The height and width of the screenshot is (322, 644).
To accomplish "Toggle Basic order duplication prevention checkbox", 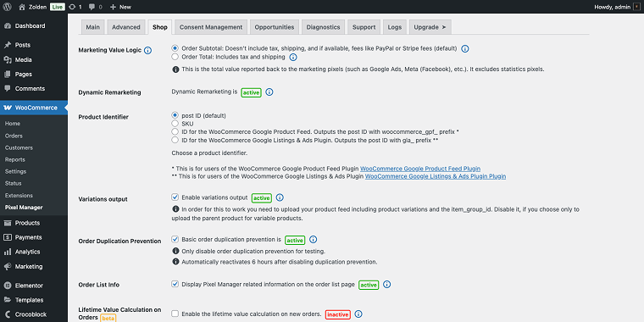I will [x=175, y=239].
